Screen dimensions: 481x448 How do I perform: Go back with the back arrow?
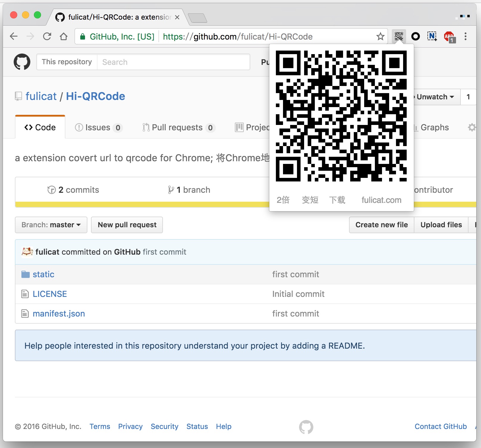tap(14, 36)
